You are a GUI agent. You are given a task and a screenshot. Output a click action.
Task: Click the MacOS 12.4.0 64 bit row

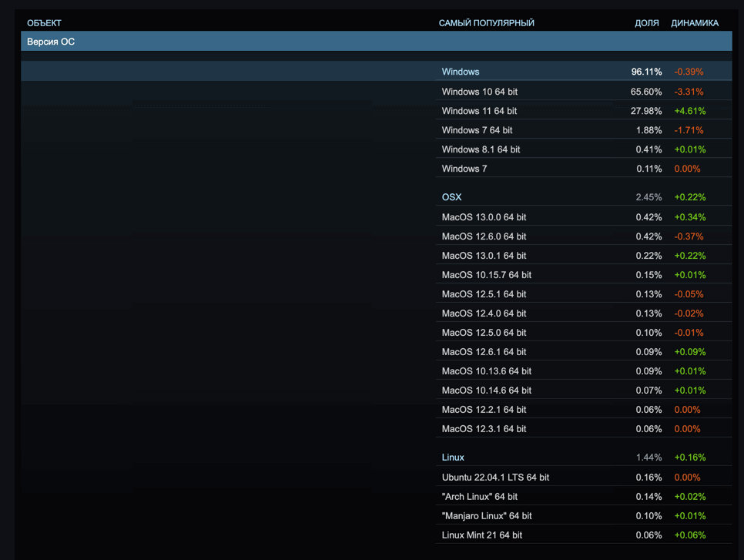pos(584,314)
